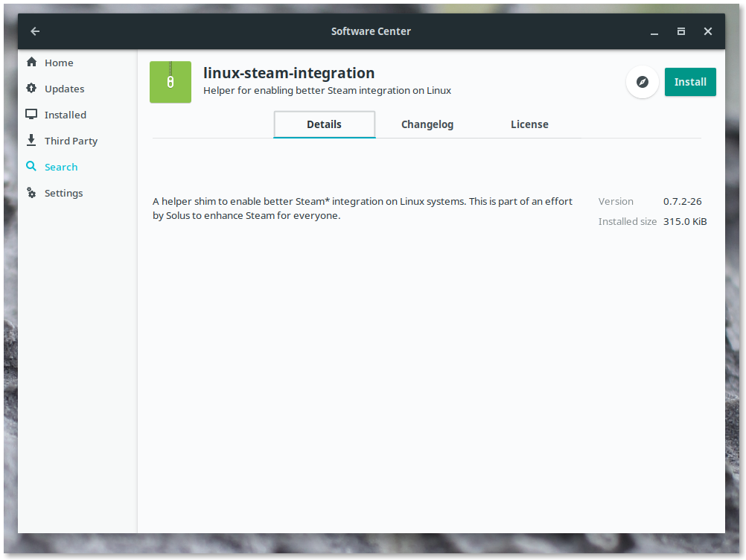The image size is (746, 560).
Task: Click the Software Center window title
Action: pyautogui.click(x=371, y=31)
